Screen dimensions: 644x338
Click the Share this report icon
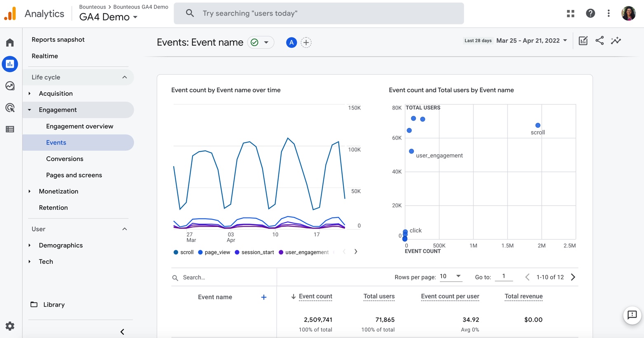(599, 40)
